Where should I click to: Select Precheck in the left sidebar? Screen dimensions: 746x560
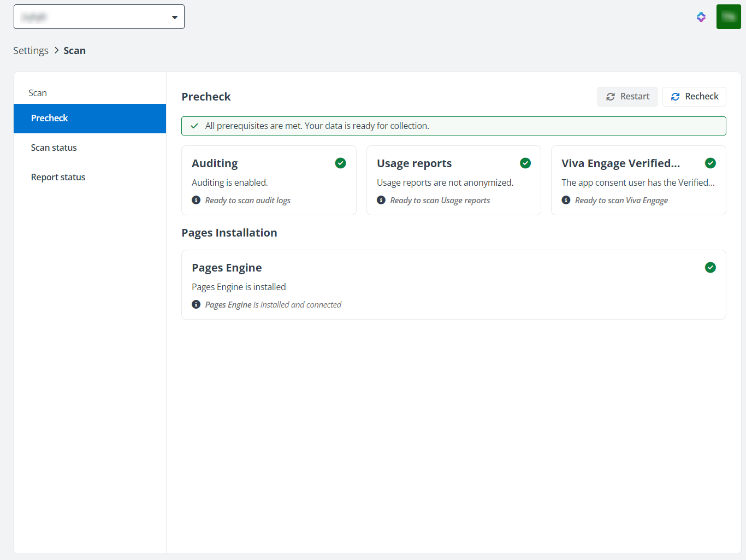[x=49, y=118]
